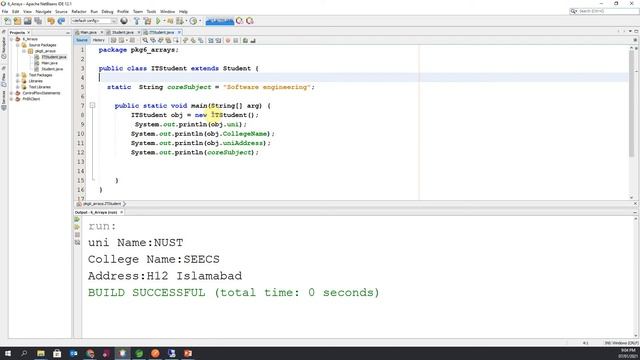Select Student.java in the Projects tree

pyautogui.click(x=52, y=69)
